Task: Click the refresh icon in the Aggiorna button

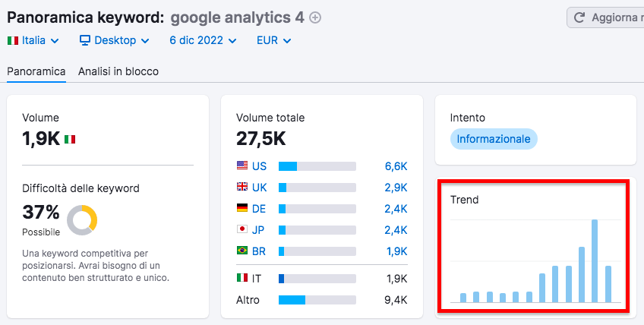Action: (x=579, y=17)
